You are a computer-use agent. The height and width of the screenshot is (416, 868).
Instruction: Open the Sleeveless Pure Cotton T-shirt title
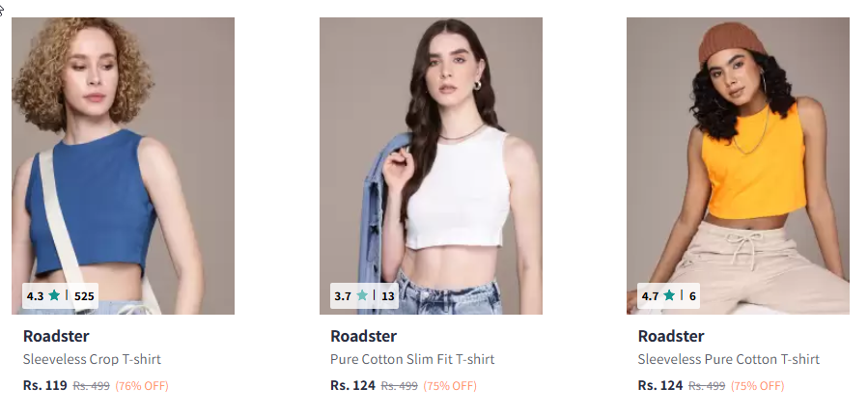tap(729, 359)
